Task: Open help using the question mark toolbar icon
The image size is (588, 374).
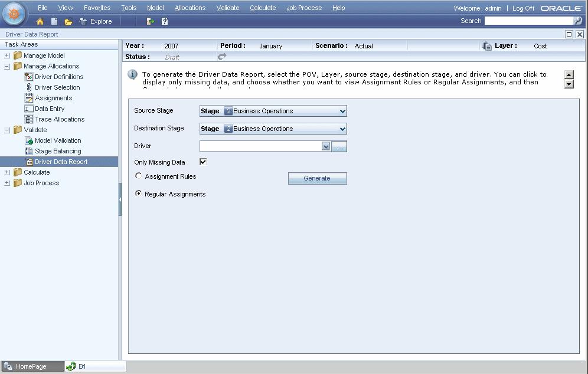Action: click(164, 21)
